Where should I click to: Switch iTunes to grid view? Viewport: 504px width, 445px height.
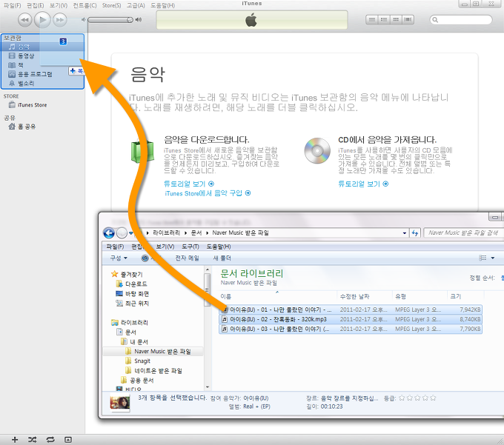(396, 20)
